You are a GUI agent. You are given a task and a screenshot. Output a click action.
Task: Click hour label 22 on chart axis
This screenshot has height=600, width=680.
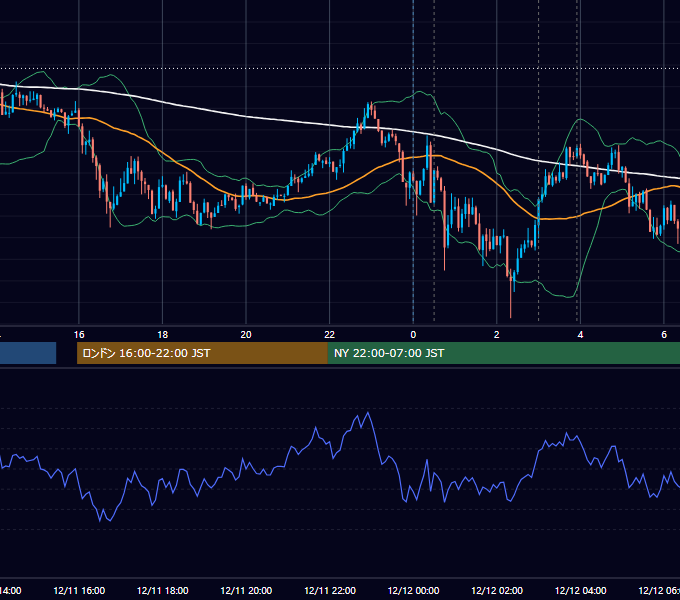(x=330, y=335)
